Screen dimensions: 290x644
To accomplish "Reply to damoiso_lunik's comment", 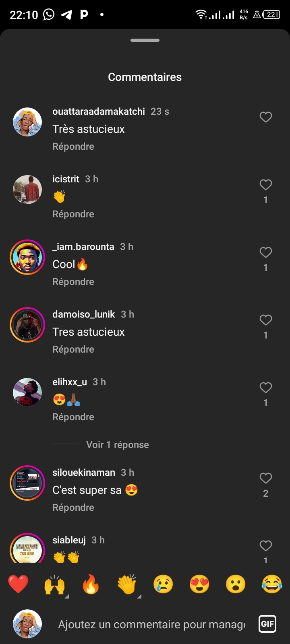I will [x=73, y=349].
